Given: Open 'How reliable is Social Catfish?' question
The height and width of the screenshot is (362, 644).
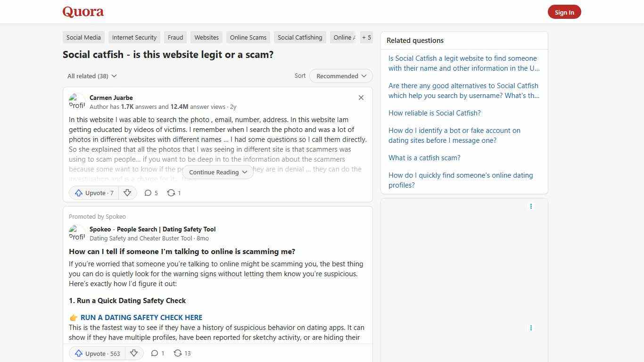Looking at the screenshot, I should coord(434,113).
